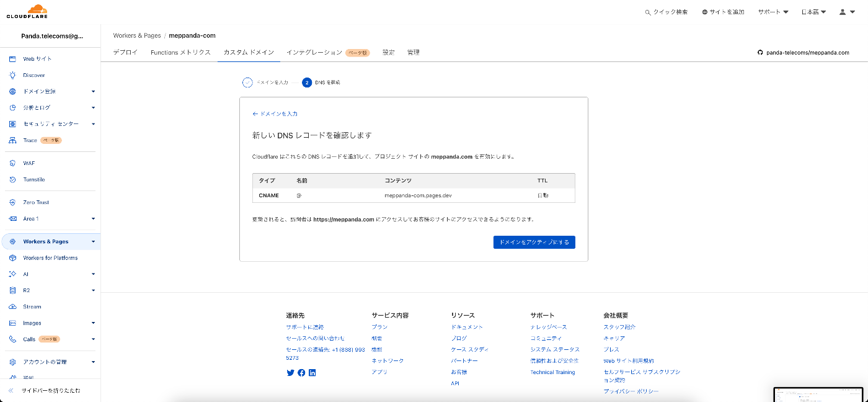Open the ナレッジベース footer link
The width and height of the screenshot is (868, 402).
(549, 327)
